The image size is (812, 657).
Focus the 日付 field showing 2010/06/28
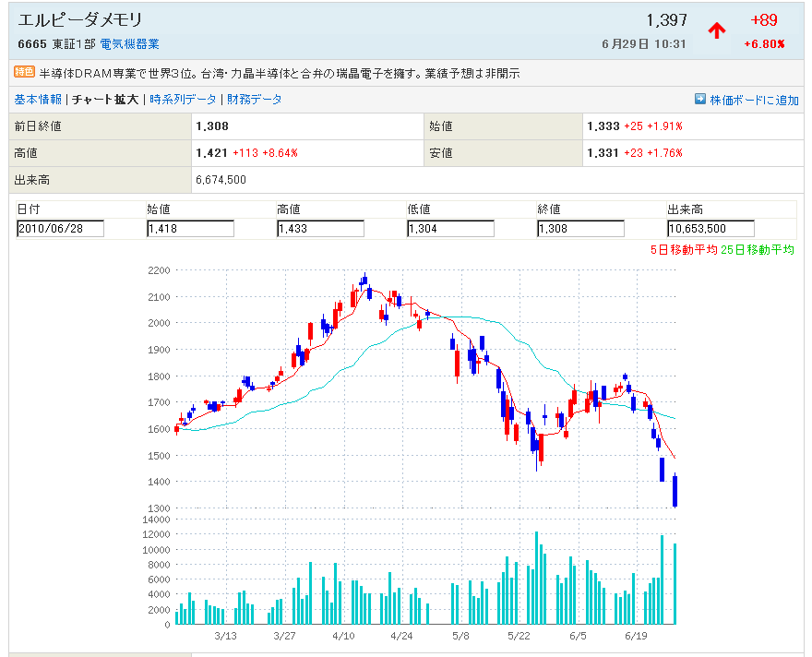(60, 228)
